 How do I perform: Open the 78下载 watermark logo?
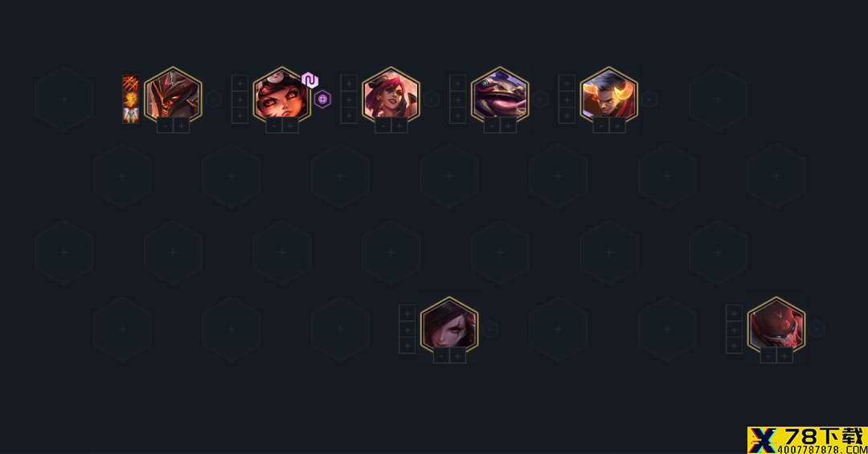click(x=807, y=440)
